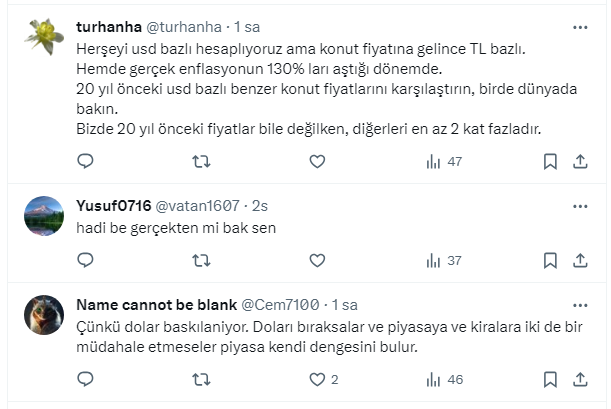This screenshot has width=611, height=409.
Task: Share the tweet by Cem7100
Action: pos(580,380)
